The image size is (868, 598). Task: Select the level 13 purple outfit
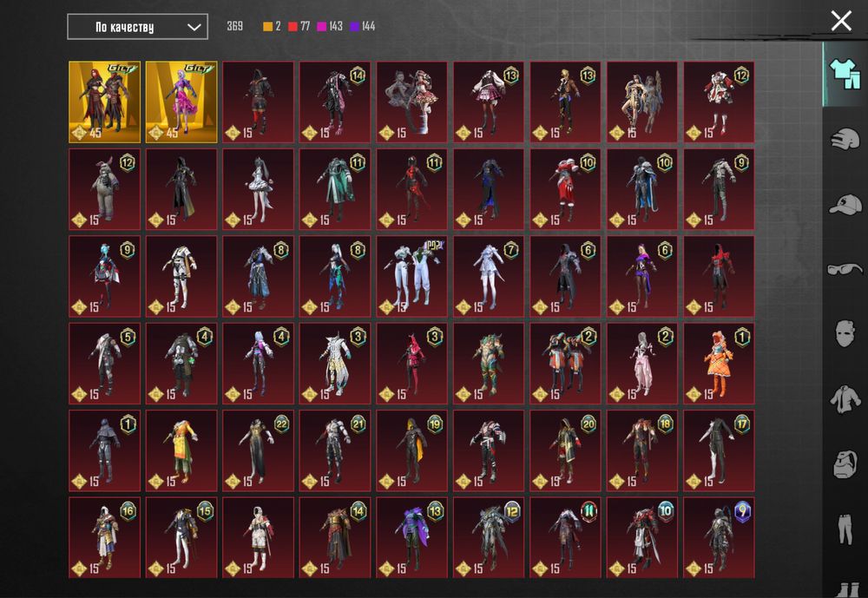pos(411,537)
